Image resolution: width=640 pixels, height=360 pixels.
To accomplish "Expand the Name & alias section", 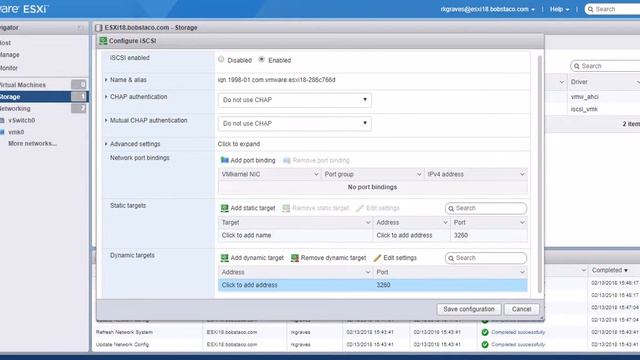I will tap(106, 80).
